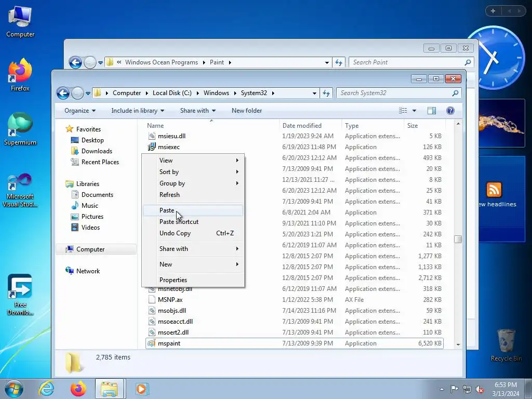Click the file list scrollbar thumb

click(x=458, y=239)
